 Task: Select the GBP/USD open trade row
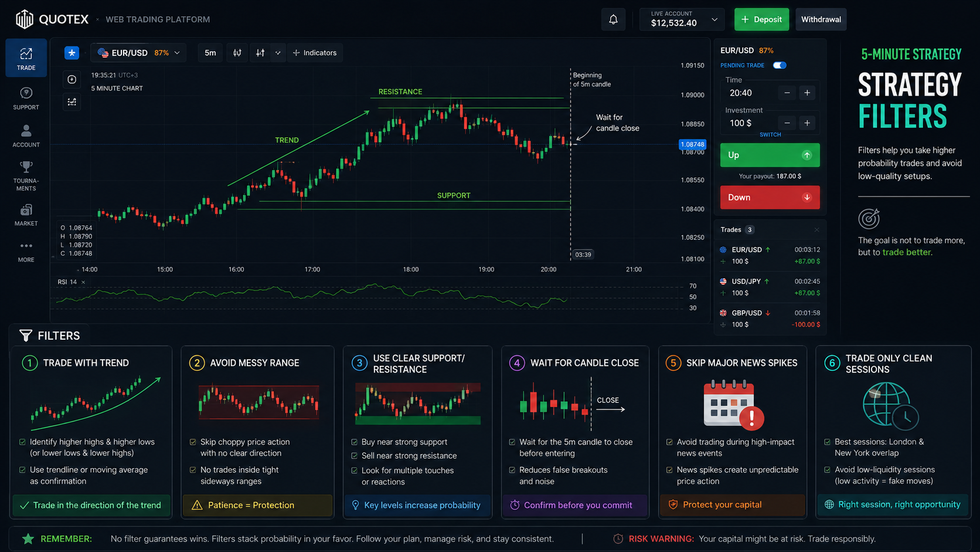[770, 319]
